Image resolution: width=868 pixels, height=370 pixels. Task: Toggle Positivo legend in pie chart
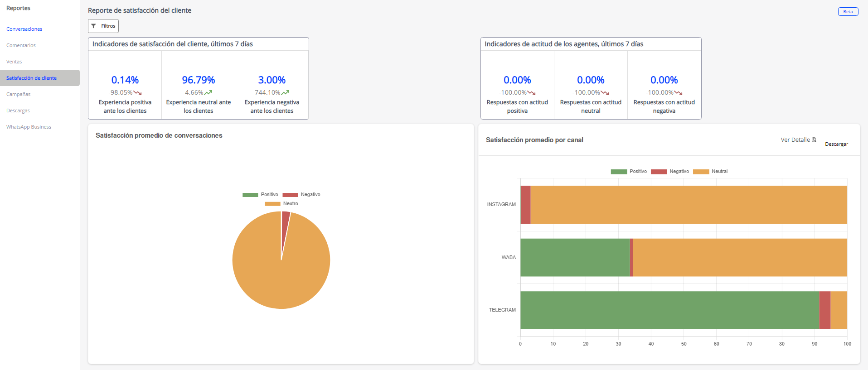coord(260,195)
